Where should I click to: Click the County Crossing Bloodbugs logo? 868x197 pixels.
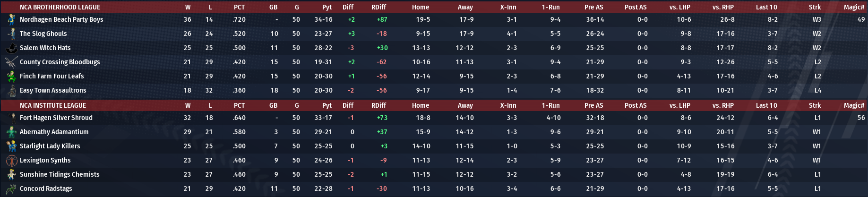[11, 62]
